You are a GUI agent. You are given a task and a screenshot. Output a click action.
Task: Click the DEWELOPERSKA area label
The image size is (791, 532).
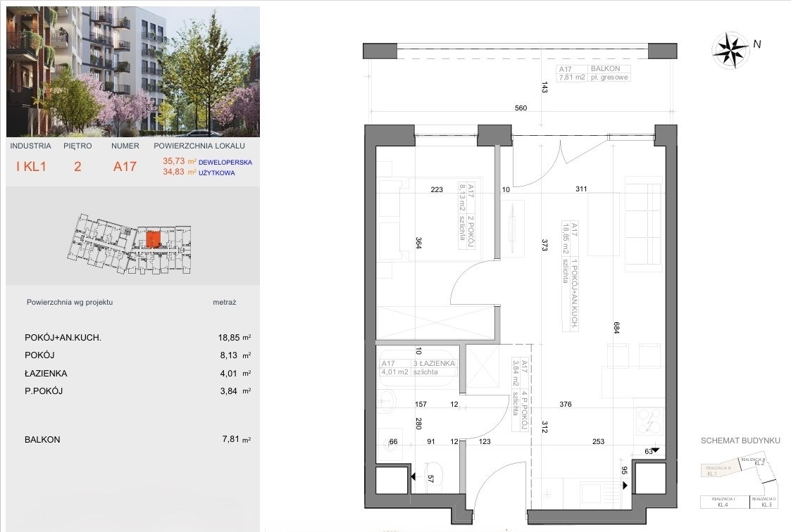[x=225, y=162]
